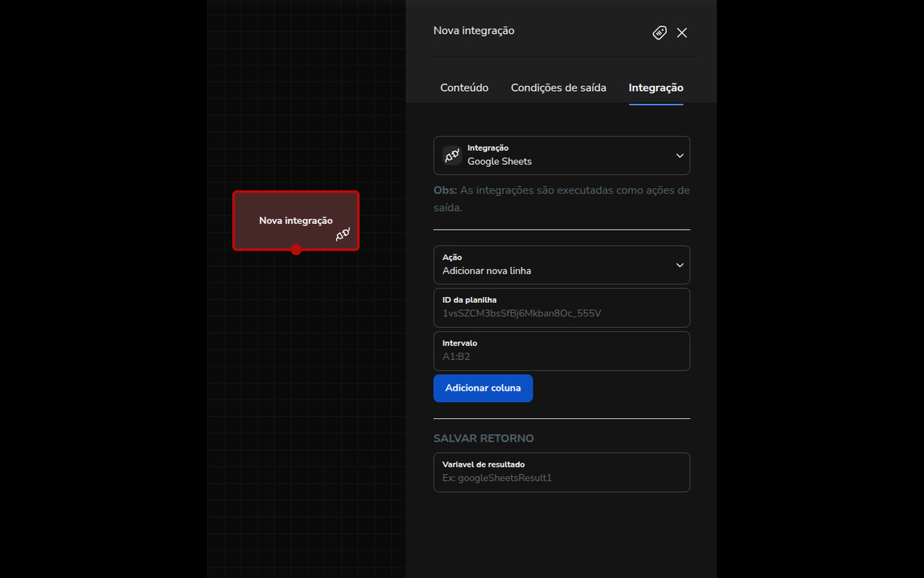Open the Google Sheets integration selector
The height and width of the screenshot is (578, 924).
(562, 155)
